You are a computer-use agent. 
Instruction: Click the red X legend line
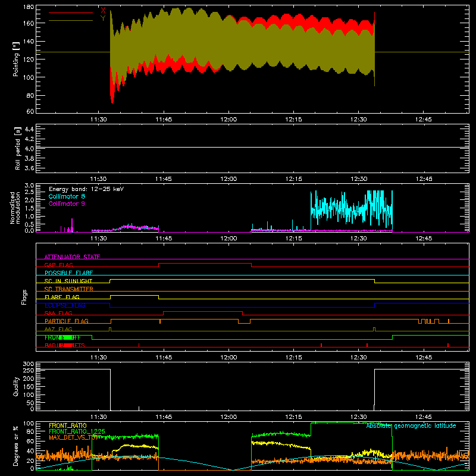pos(71,12)
